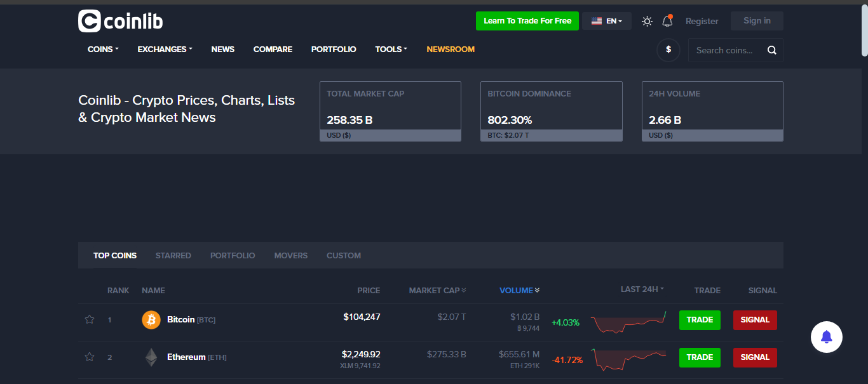
Task: Sort by MARKET CAP column
Action: click(x=437, y=290)
